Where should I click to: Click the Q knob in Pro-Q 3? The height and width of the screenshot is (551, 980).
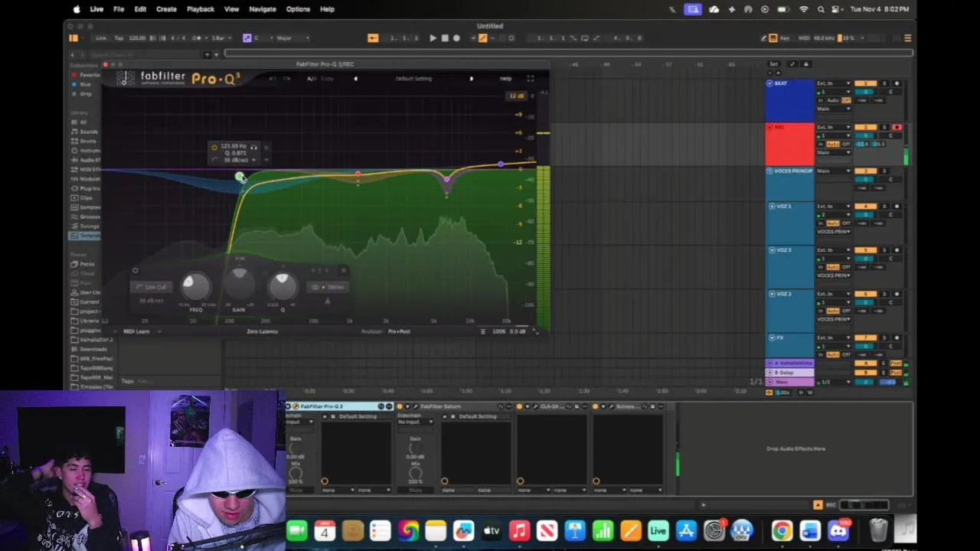pyautogui.click(x=283, y=286)
